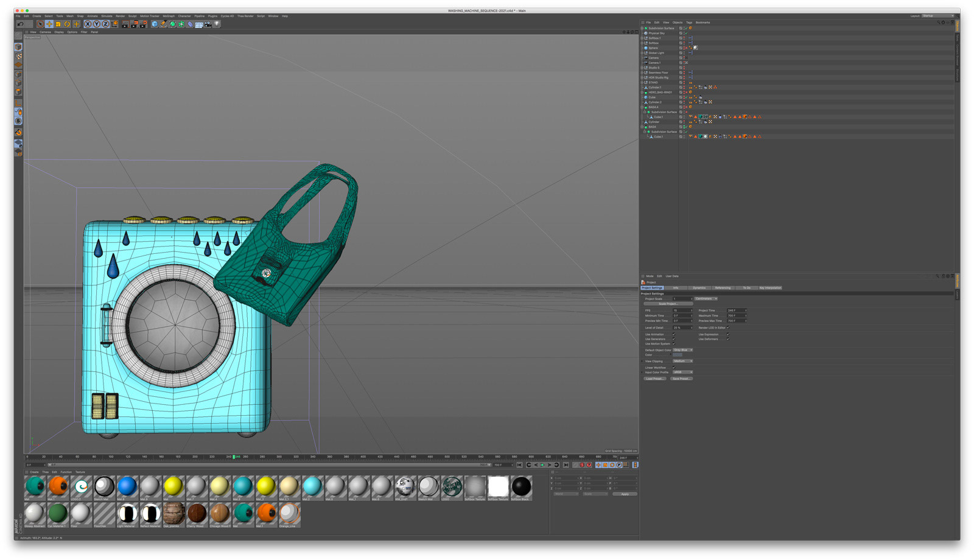Click frame 400 on the timeline ruler
The height and width of the screenshot is (560, 974).
(x=363, y=457)
